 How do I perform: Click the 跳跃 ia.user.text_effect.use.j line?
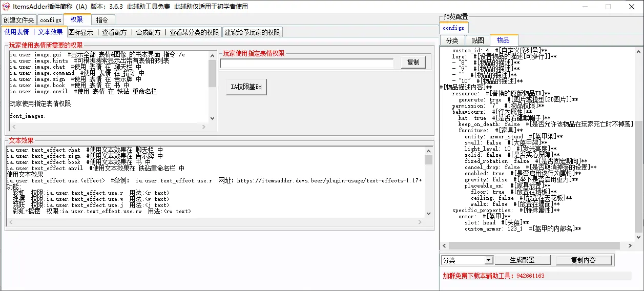pyautogui.click(x=91, y=205)
